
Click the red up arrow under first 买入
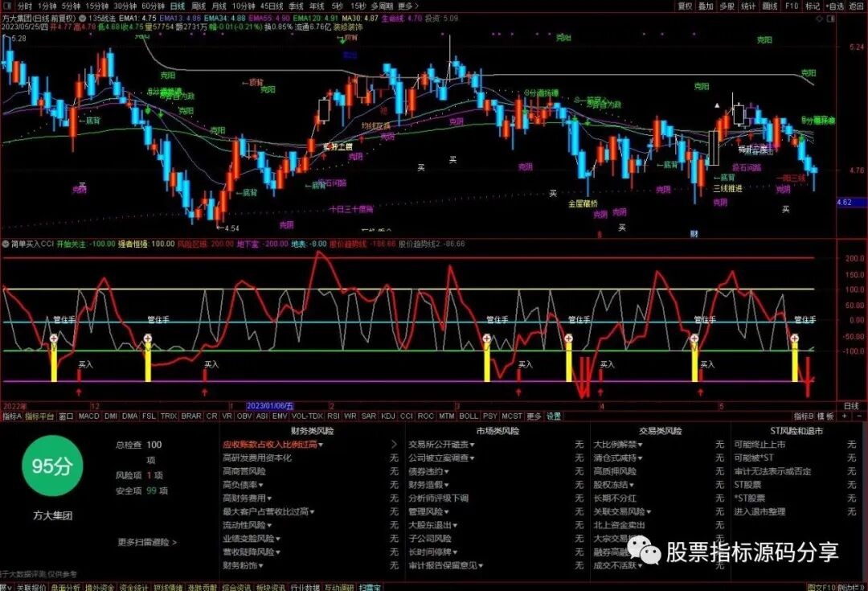[x=79, y=392]
